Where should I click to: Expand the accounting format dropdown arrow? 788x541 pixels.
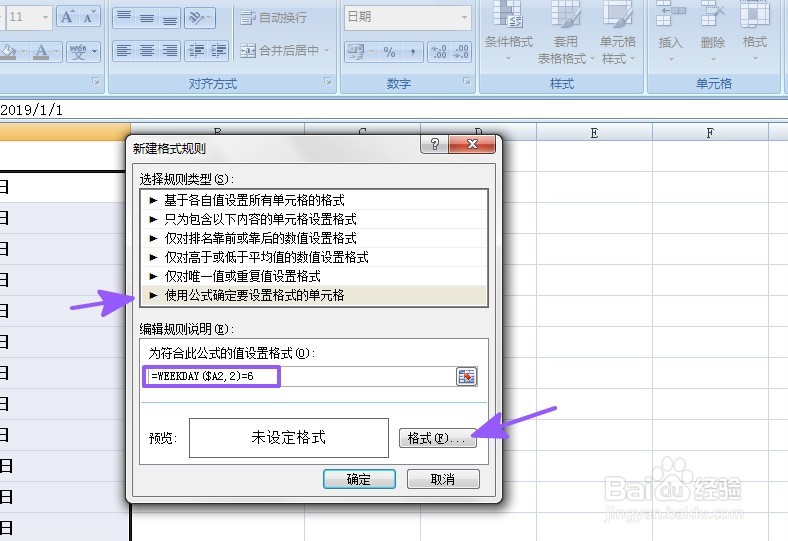pos(372,52)
